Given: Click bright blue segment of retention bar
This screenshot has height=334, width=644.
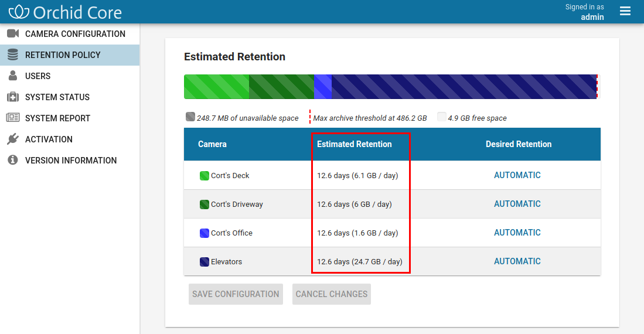Looking at the screenshot, I should click(x=323, y=87).
